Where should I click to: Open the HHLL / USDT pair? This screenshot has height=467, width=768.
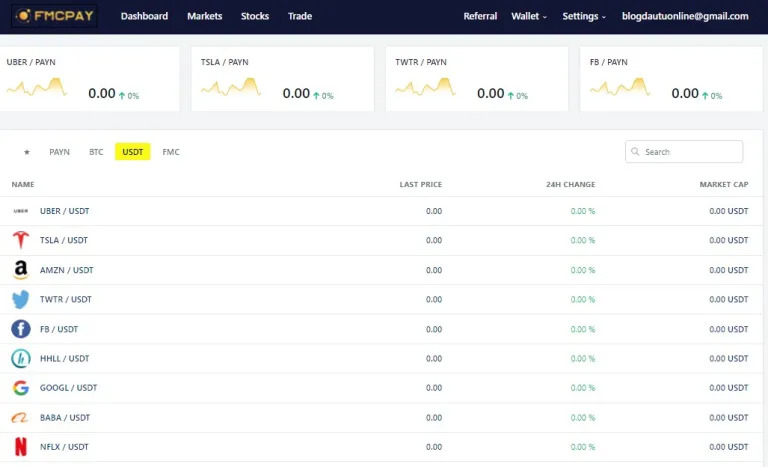65,359
